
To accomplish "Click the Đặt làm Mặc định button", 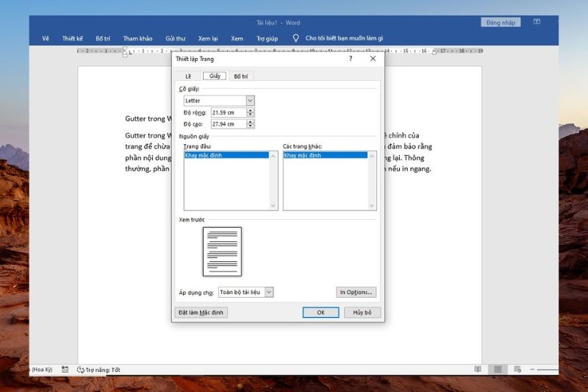I will [x=201, y=313].
